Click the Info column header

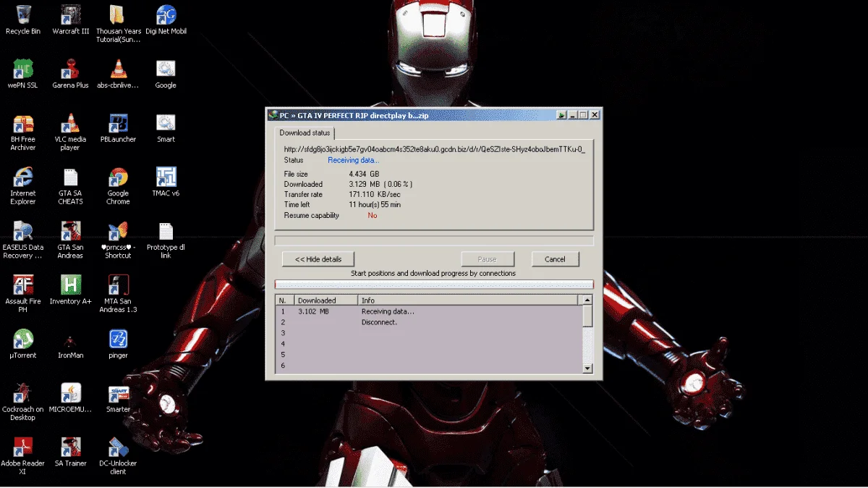(x=468, y=300)
